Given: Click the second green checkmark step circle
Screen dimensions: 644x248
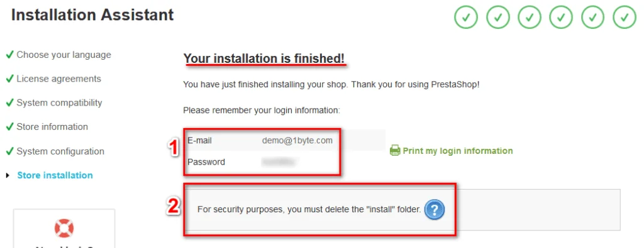Looking at the screenshot, I should [498, 18].
